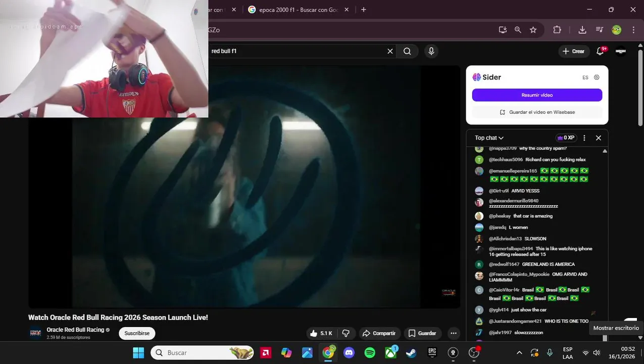Open the channel avatar beside Oracle Red Bull Racing
The image size is (644, 364).
35,333
